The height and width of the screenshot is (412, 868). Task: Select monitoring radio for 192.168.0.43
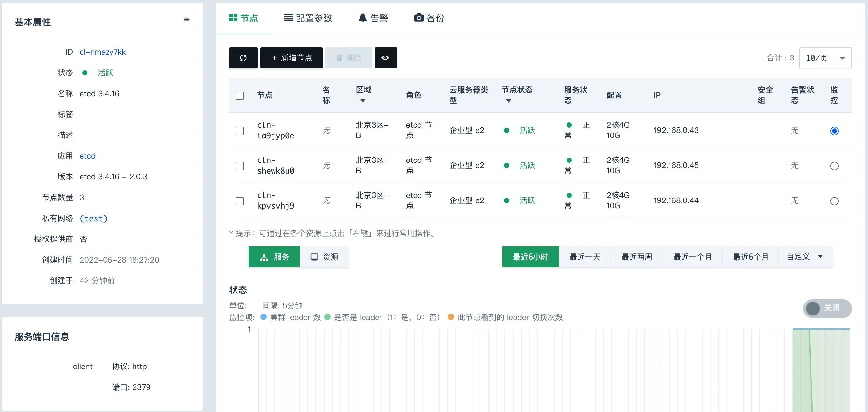coord(834,131)
